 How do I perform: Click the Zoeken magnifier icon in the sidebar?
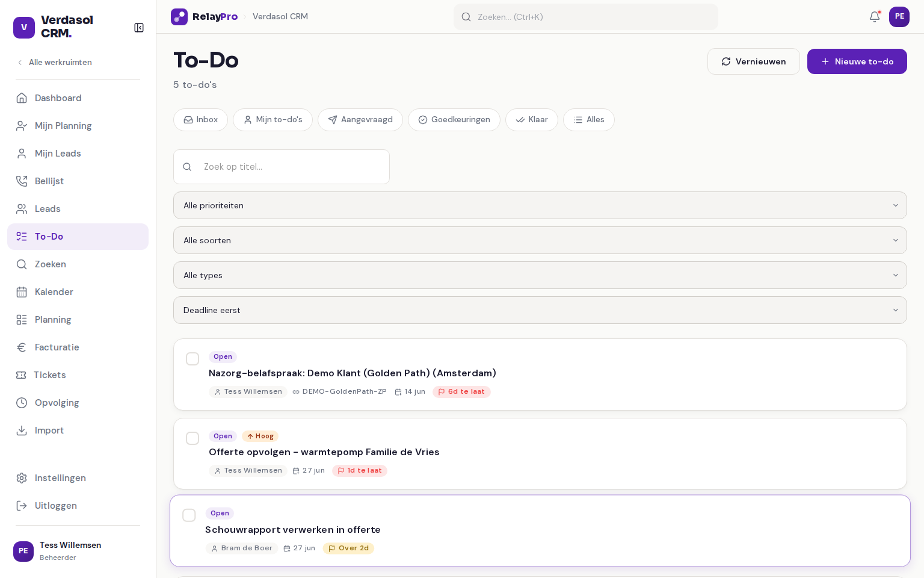[x=22, y=264]
